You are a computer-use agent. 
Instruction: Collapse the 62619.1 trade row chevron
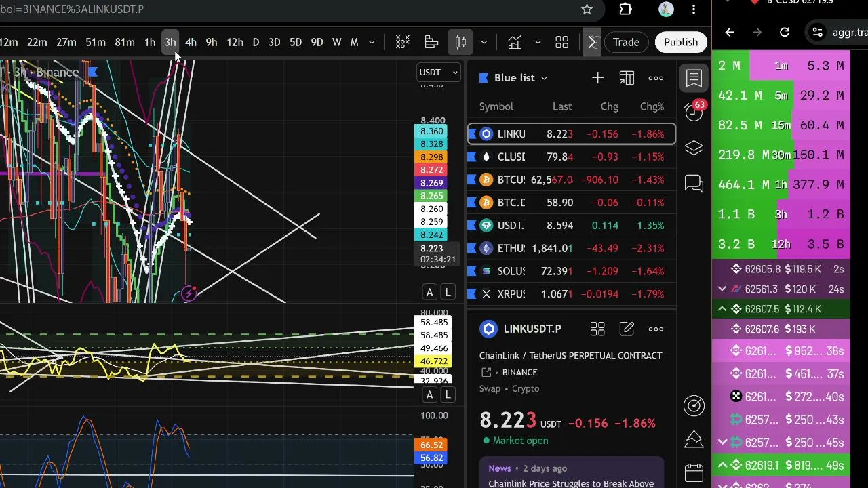(x=722, y=465)
